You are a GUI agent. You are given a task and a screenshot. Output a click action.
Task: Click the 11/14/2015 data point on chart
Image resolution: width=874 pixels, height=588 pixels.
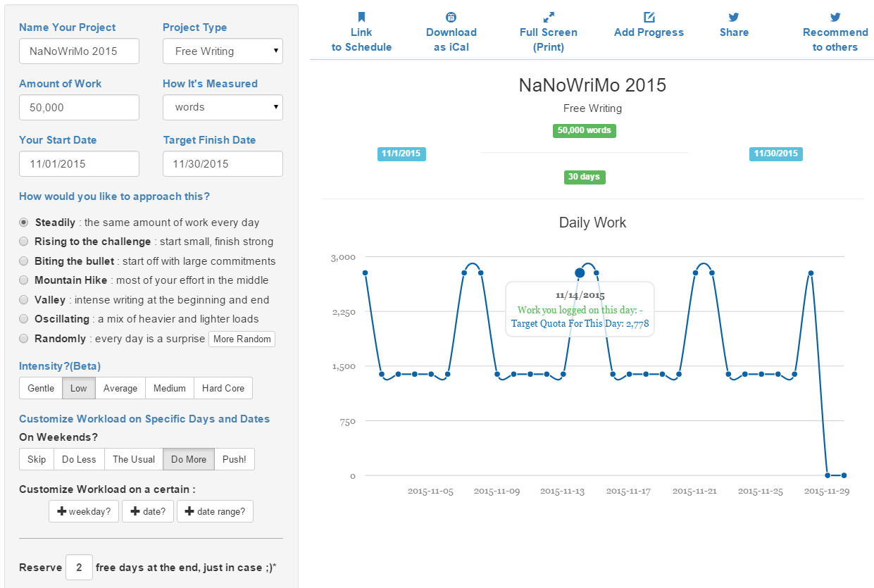pos(580,273)
